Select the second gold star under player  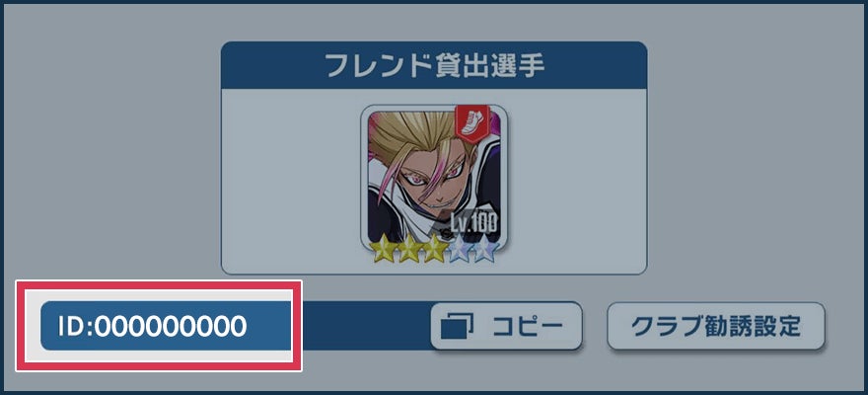click(409, 248)
